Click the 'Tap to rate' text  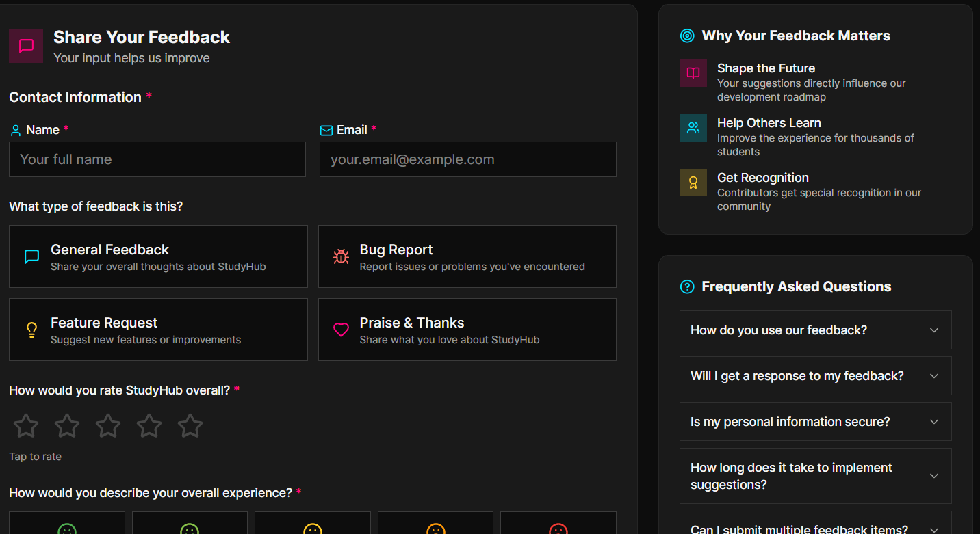(x=36, y=457)
